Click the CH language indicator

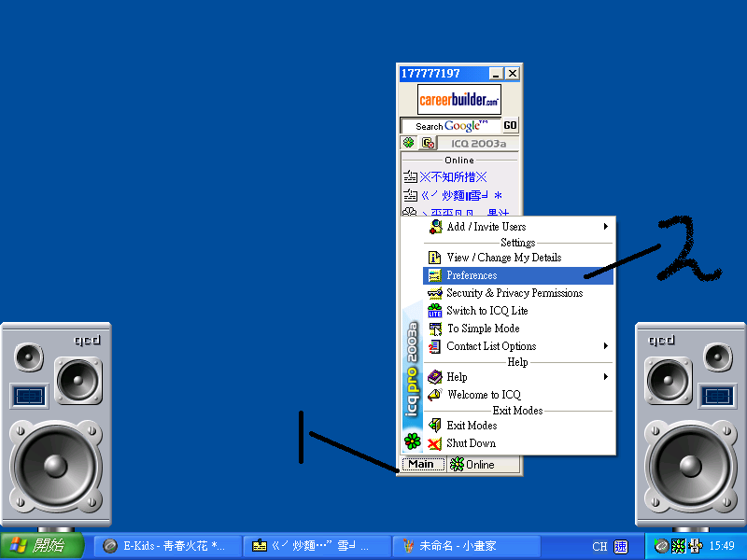(x=599, y=547)
